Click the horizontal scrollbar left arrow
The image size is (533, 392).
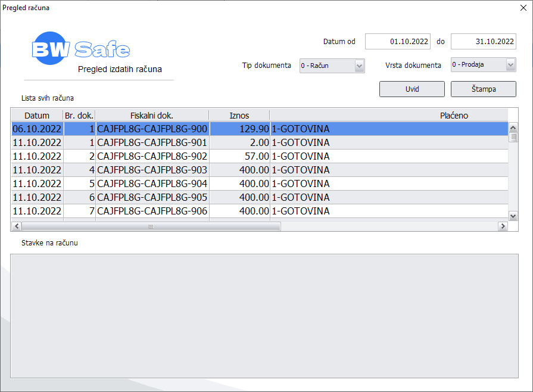pyautogui.click(x=16, y=226)
